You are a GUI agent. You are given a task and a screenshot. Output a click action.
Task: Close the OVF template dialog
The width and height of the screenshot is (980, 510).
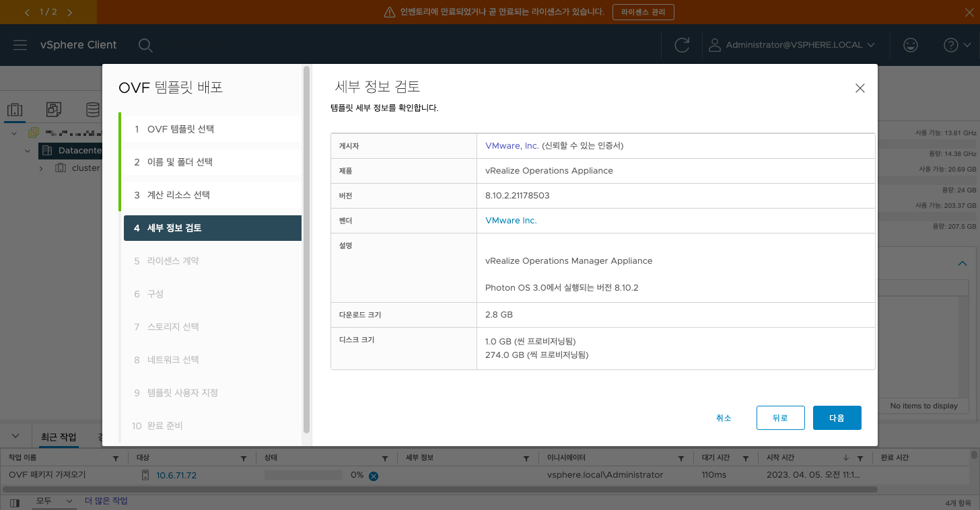pyautogui.click(x=860, y=88)
